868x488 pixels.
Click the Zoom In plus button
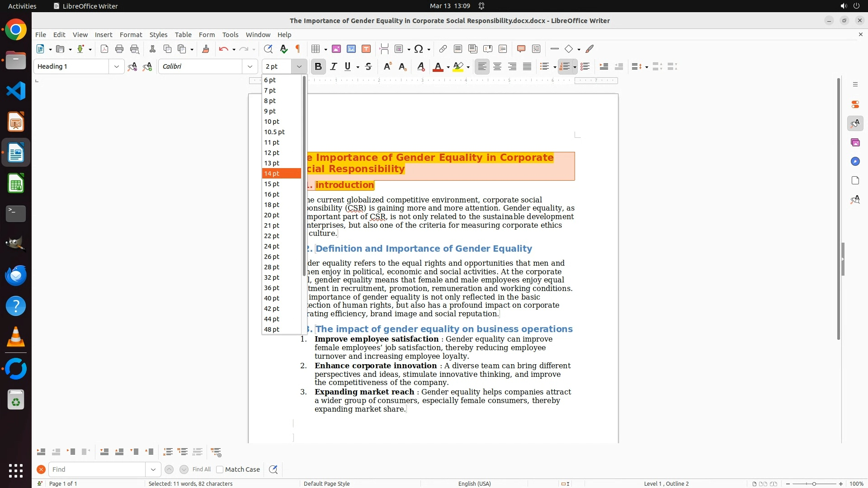tap(841, 483)
